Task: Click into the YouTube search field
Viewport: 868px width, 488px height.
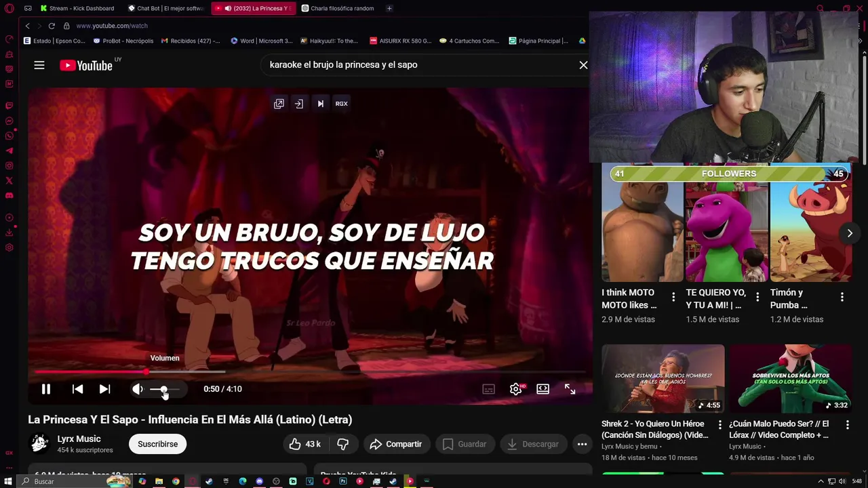Action: click(x=417, y=65)
